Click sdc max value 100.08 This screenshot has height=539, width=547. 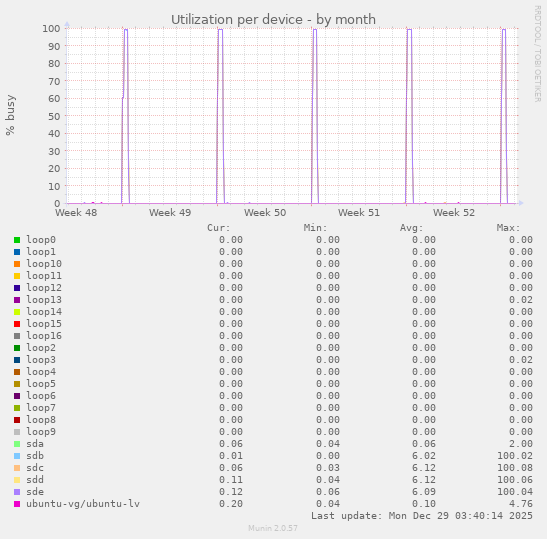point(515,468)
